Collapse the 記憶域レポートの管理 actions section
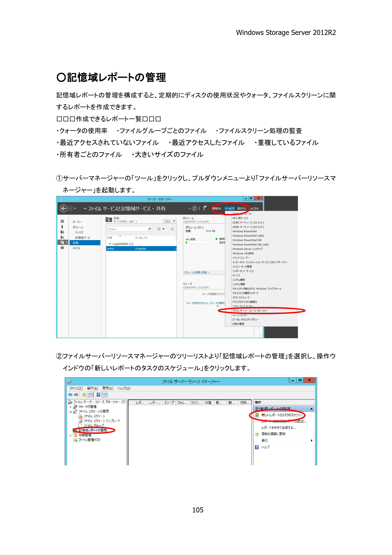The width and height of the screenshot is (392, 555). (311, 409)
